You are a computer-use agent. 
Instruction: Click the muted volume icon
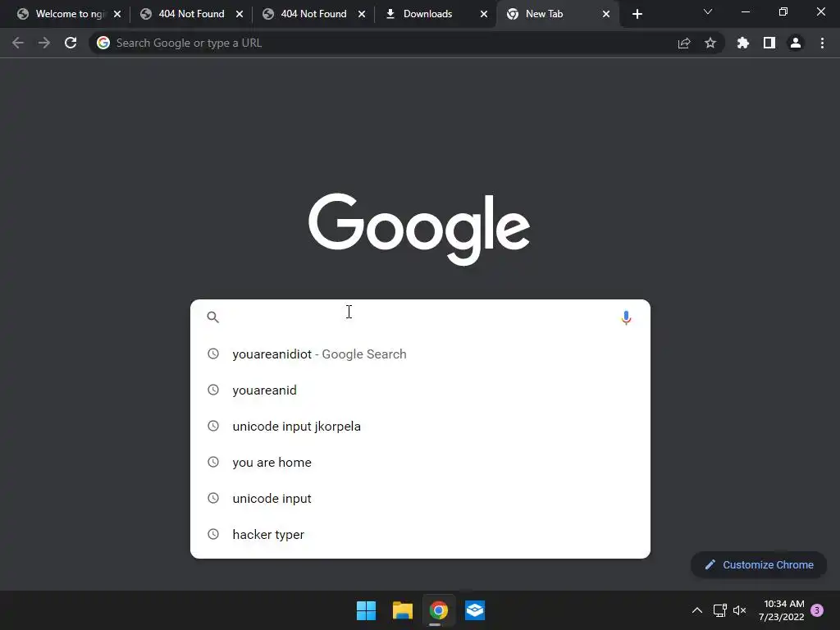pos(739,610)
